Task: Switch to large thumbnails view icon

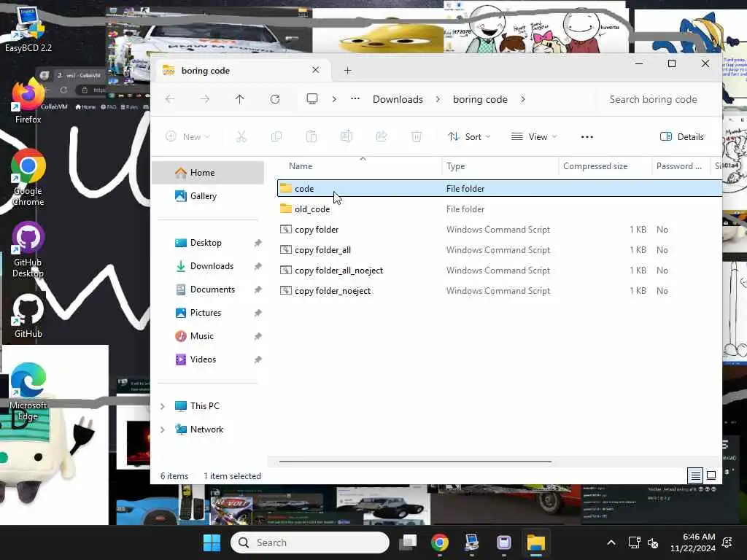Action: point(711,475)
